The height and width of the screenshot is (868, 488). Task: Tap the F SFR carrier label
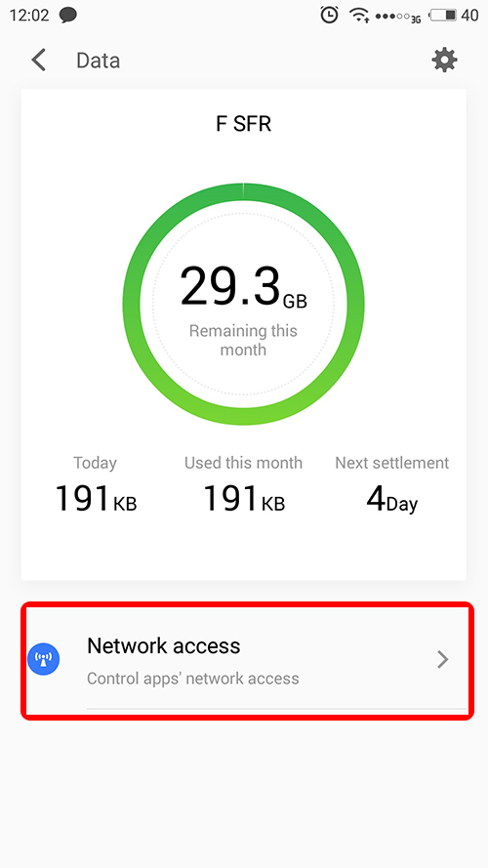pos(243,124)
